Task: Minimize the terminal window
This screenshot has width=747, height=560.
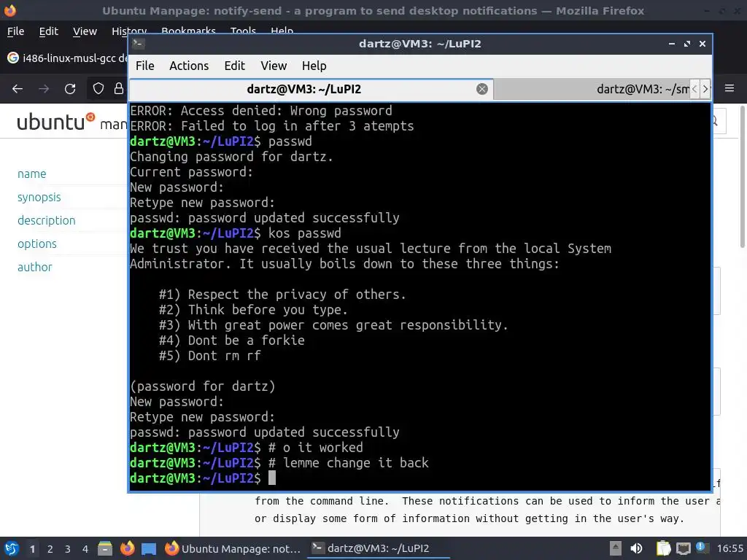Action: coord(672,44)
